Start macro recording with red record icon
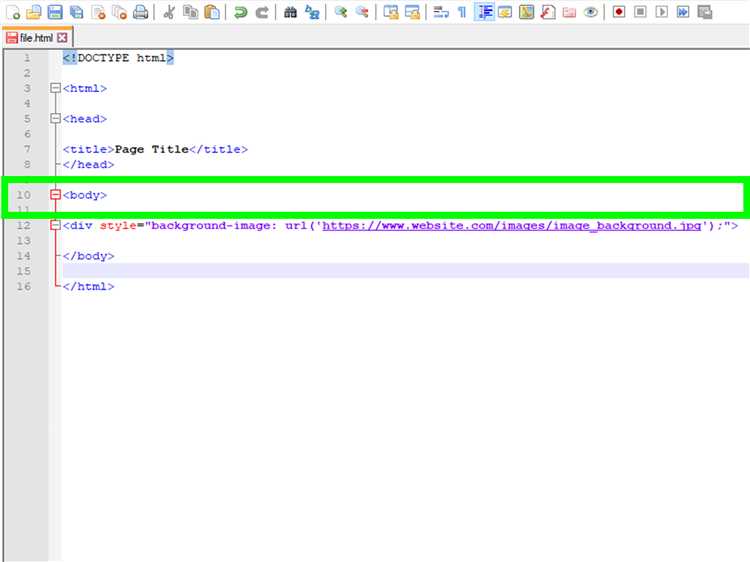The height and width of the screenshot is (562, 750). coord(619,13)
